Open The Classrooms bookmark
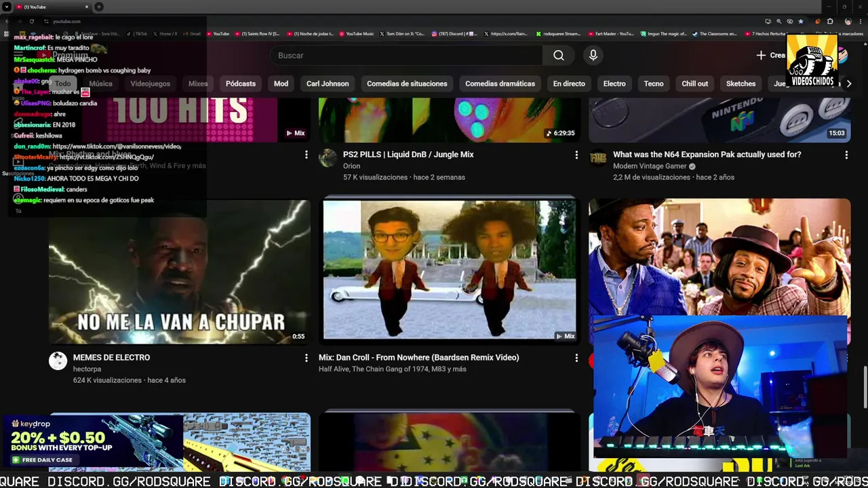This screenshot has height=488, width=868. 714,33
